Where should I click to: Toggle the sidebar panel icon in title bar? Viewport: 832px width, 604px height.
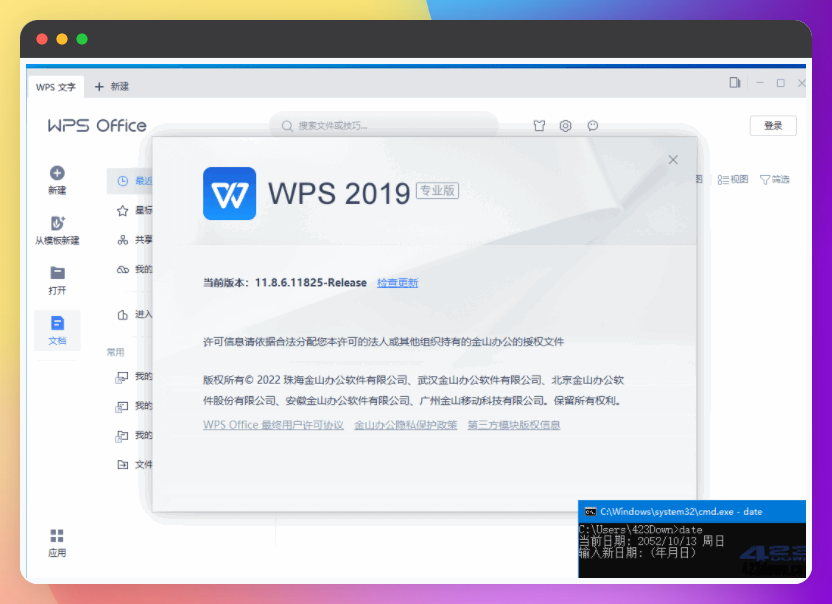click(x=735, y=83)
